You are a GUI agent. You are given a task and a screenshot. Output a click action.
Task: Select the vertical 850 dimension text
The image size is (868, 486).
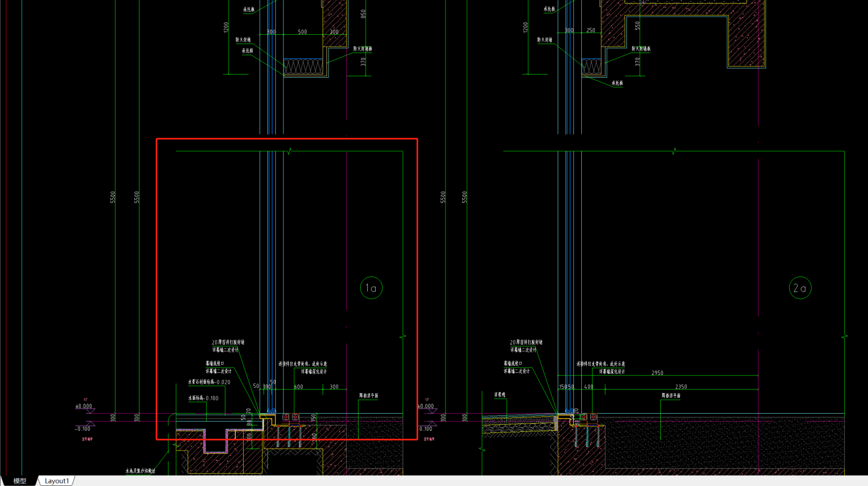[363, 14]
